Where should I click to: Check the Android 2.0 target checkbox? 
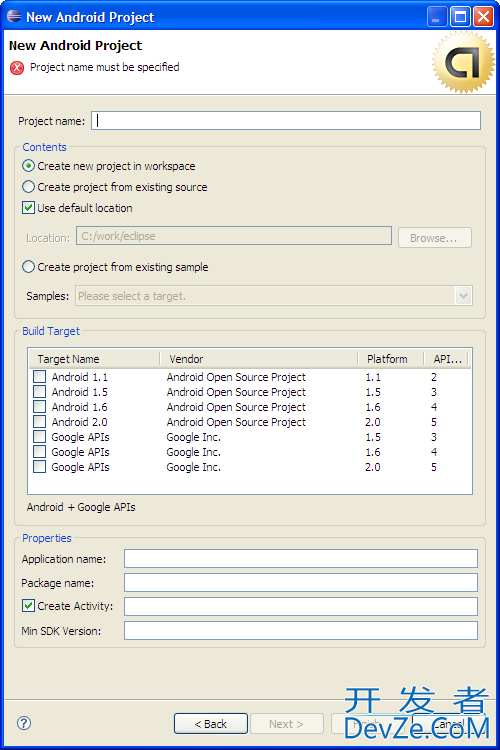39,422
